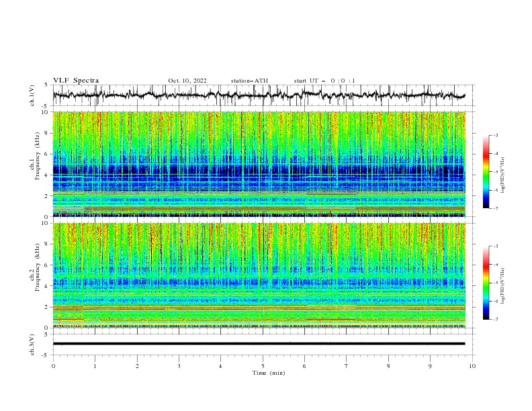The width and height of the screenshot is (532, 411).
Task: Click the ch.1 'Frequency (kHz)' axis label
Action: coord(37,156)
